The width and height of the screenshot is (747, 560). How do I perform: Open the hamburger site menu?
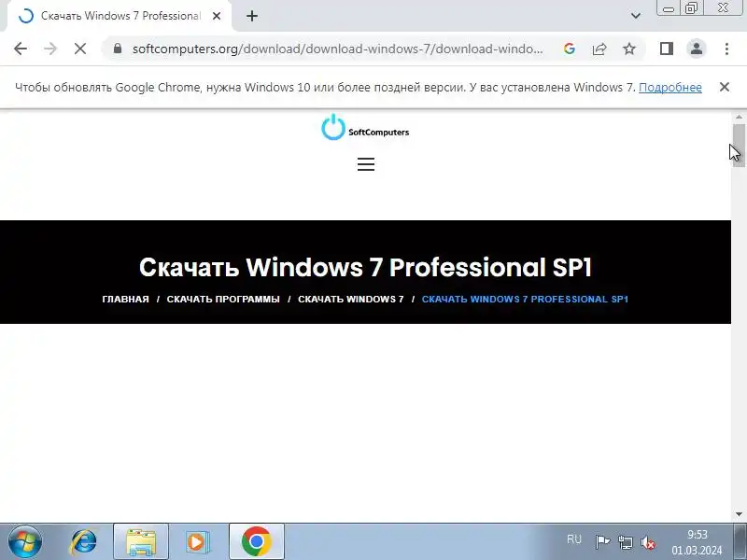tap(366, 164)
